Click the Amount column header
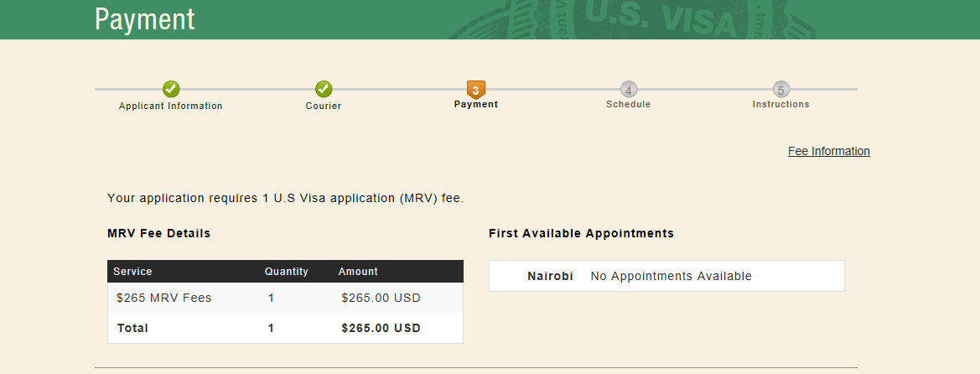This screenshot has width=980, height=374. (x=358, y=272)
